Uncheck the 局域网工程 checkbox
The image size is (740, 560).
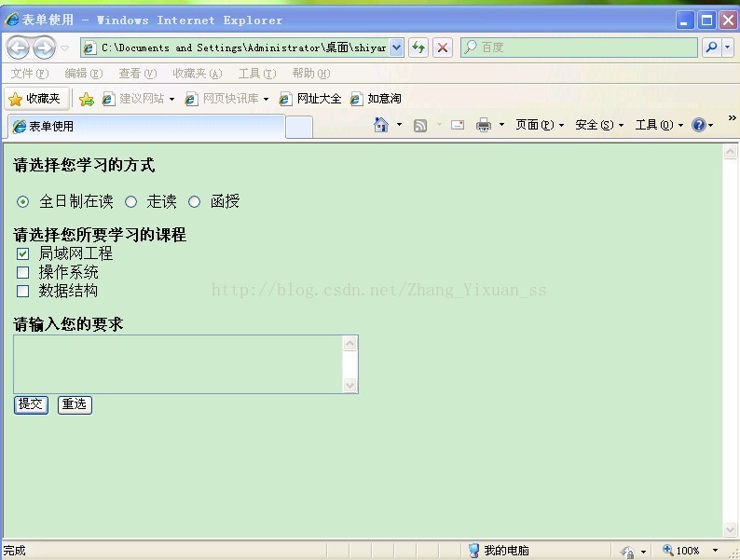[x=22, y=253]
